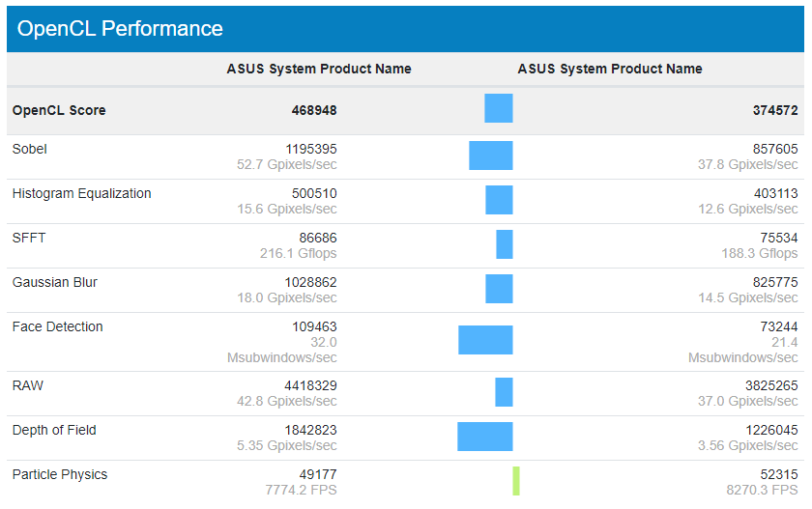
Task: Click the OpenCL Performance header
Action: click(x=120, y=28)
